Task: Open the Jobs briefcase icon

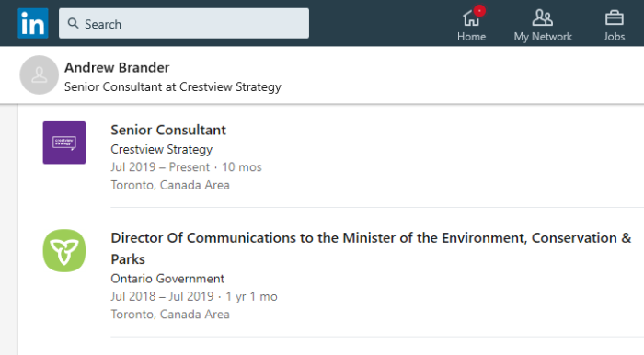Action: [x=614, y=18]
